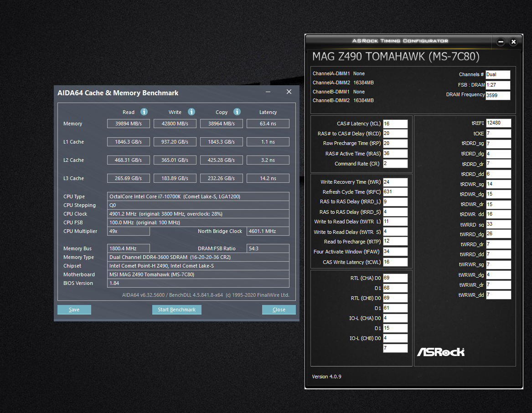Click the tWTR_L value field
This screenshot has height=413, width=532.
tap(395, 222)
